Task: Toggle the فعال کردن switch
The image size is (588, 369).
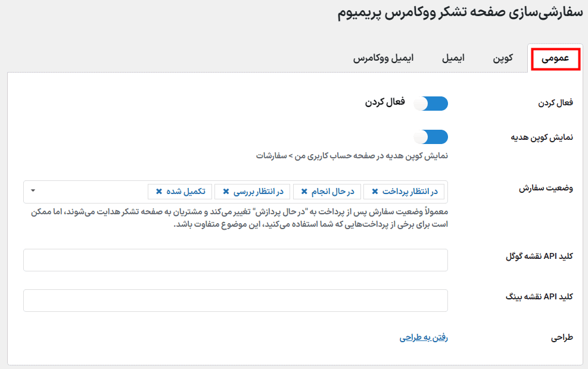Action: (431, 104)
